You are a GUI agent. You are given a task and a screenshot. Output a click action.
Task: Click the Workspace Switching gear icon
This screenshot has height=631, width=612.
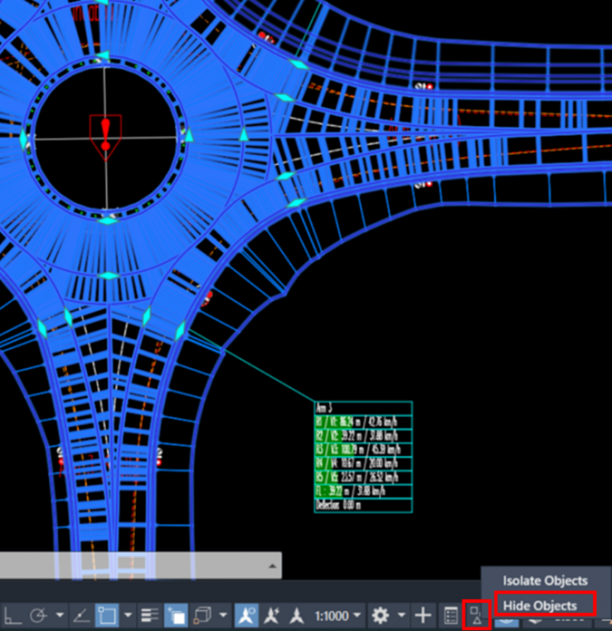point(380,615)
